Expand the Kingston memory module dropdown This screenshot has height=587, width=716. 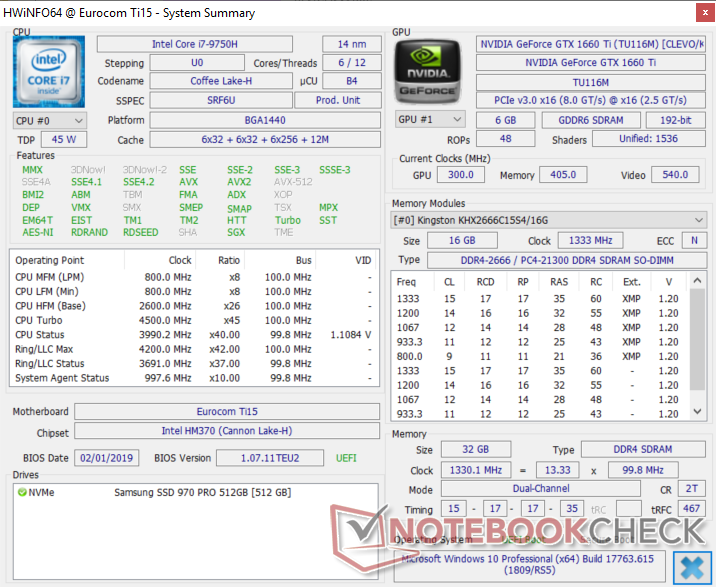[x=548, y=220]
